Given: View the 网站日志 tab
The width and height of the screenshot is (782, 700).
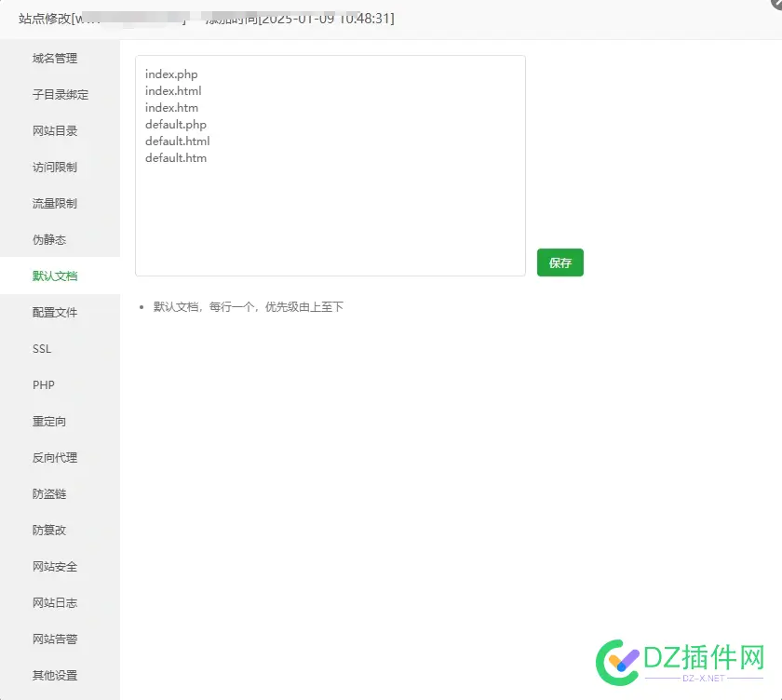Looking at the screenshot, I should pyautogui.click(x=55, y=603).
